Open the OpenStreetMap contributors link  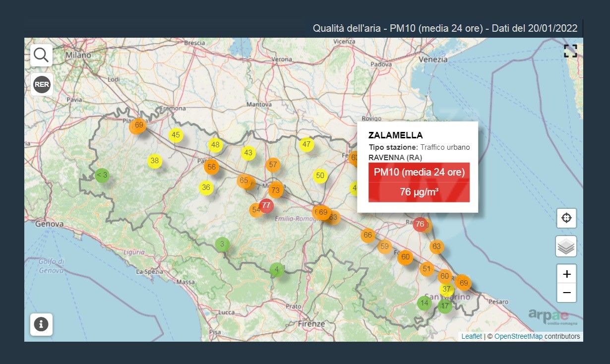[518, 336]
